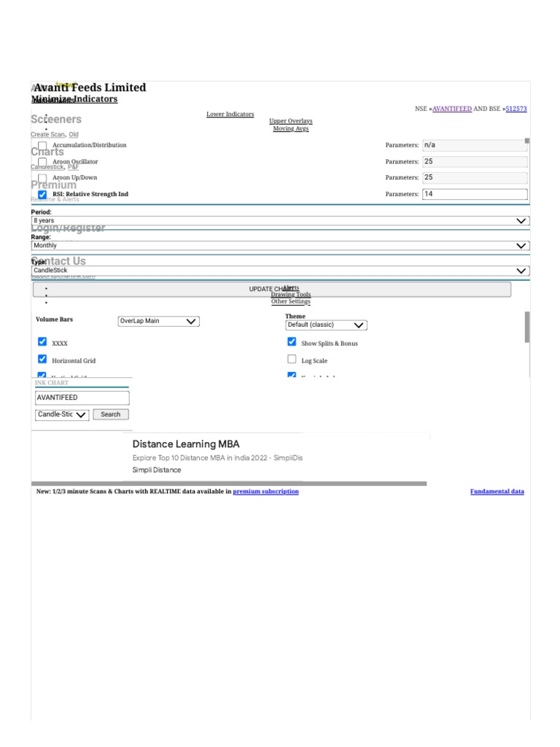This screenshot has height=747, width=560.
Task: Toggle the XXXX checkbox
Action: (x=42, y=341)
